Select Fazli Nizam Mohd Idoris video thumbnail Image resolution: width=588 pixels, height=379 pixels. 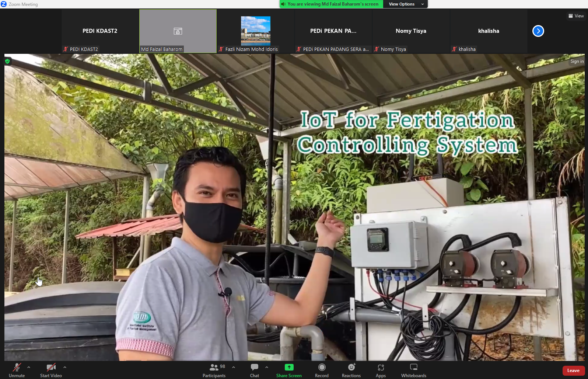coord(255,31)
